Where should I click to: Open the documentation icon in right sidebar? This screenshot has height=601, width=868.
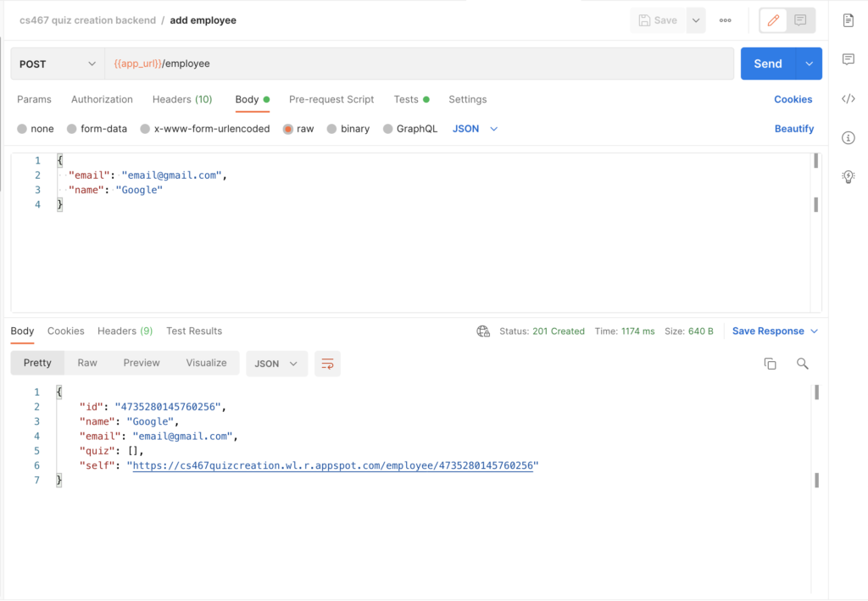click(x=848, y=20)
